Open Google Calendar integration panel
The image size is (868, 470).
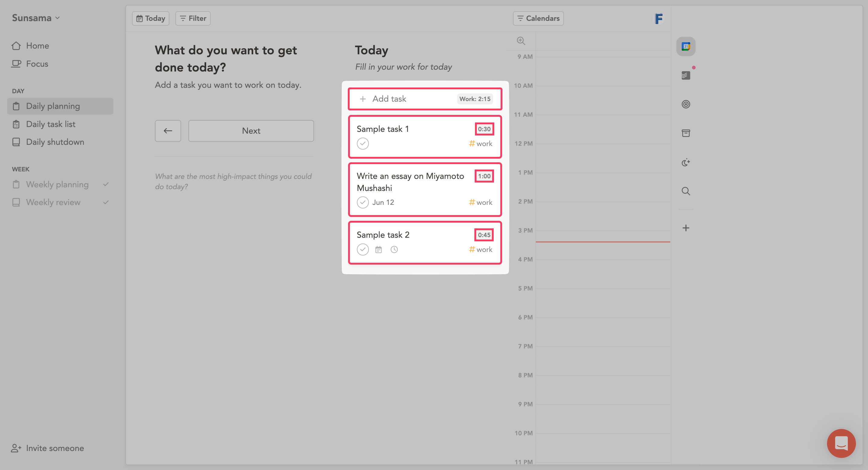[686, 46]
